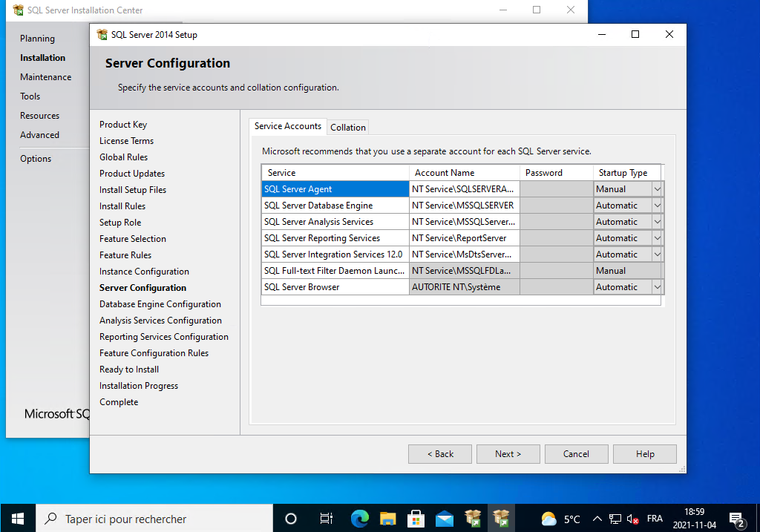760x532 pixels.
Task: Expand Startup Type for SQL Server Reporting Services
Action: tap(657, 238)
